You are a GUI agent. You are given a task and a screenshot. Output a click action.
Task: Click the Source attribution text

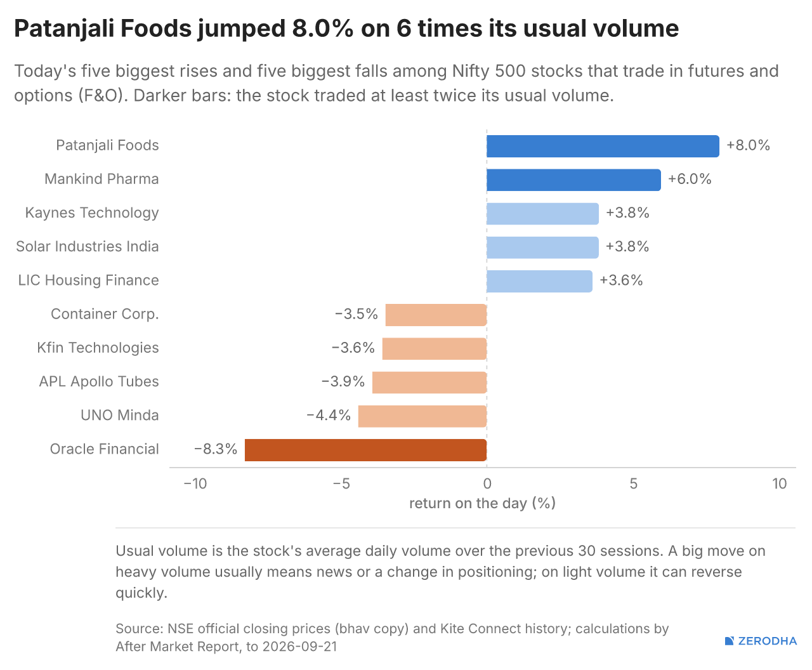point(392,638)
